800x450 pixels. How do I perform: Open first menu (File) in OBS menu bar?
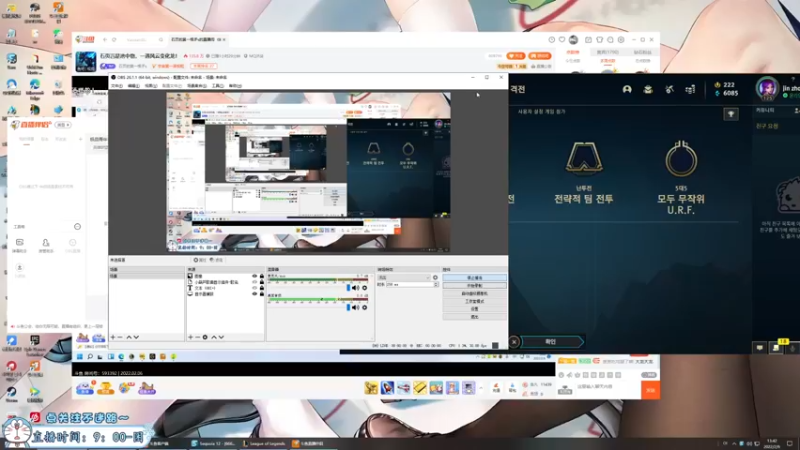[117, 86]
